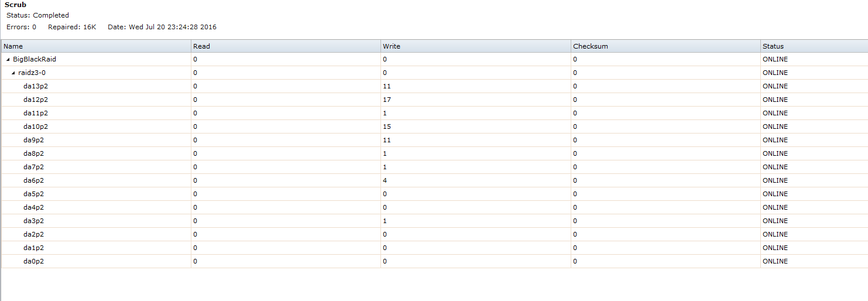Select the BigBlackRaid pool row
Image resolution: width=868 pixels, height=301 pixels.
click(x=434, y=59)
